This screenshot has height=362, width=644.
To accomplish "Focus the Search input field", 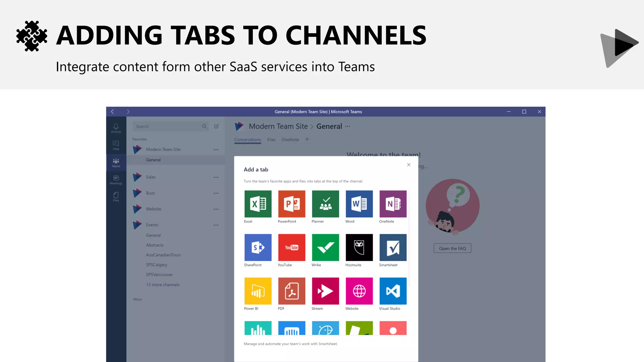I will (x=170, y=126).
